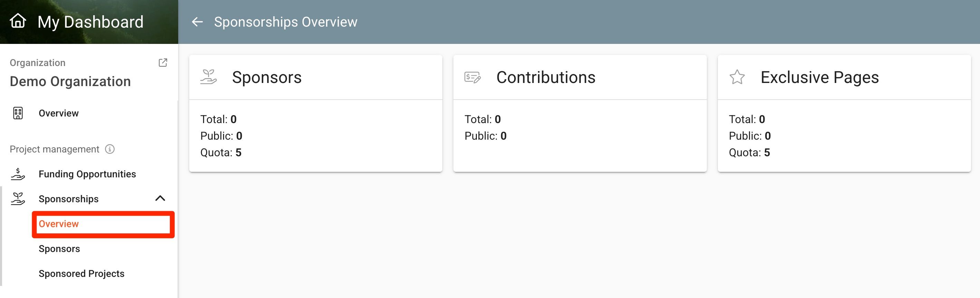Select the highlighted Sponsorships Overview item
The height and width of the screenshot is (298, 980).
[x=104, y=224]
